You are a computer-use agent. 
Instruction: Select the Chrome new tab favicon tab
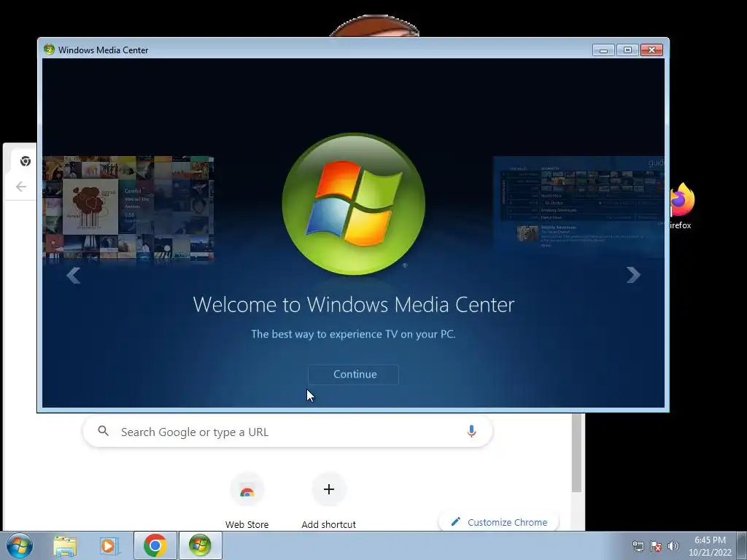tap(26, 161)
